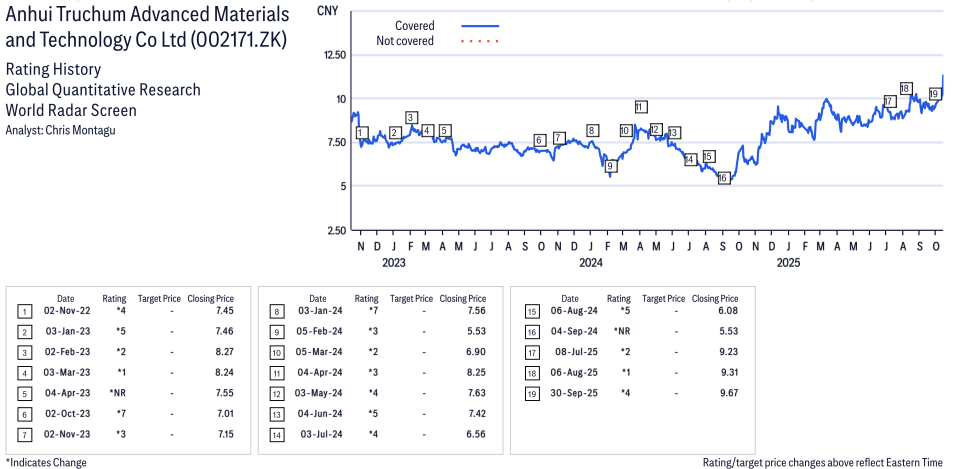Click marker 11 on the chart line

click(640, 107)
